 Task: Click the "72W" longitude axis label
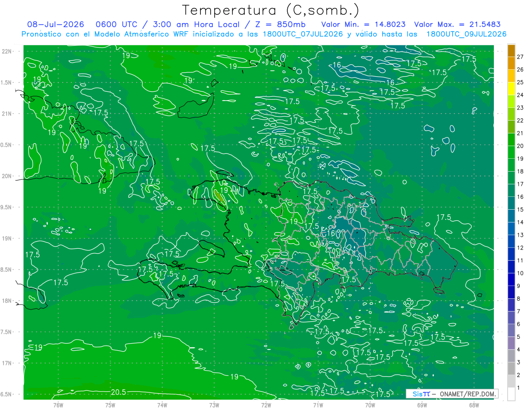coord(266,405)
